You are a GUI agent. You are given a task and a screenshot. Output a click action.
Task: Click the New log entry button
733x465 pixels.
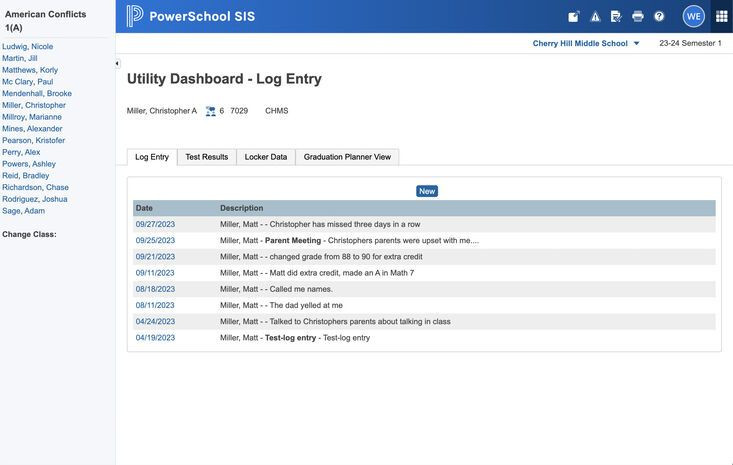(x=427, y=191)
